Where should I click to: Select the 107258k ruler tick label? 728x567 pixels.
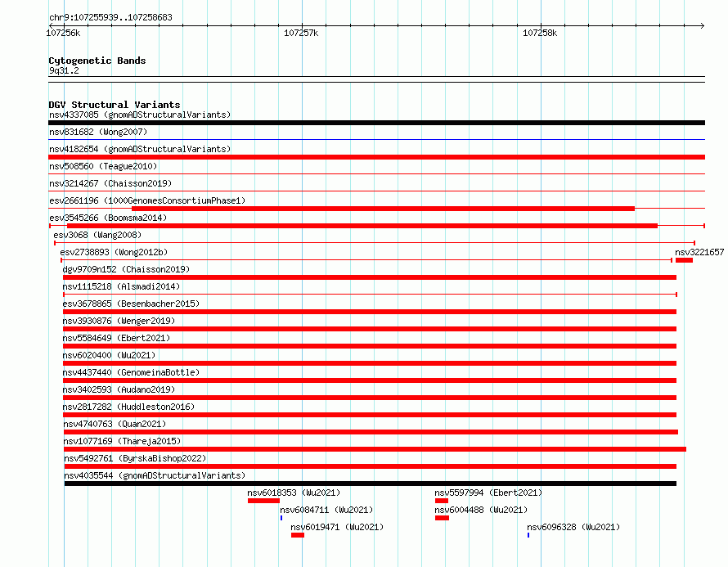(540, 33)
